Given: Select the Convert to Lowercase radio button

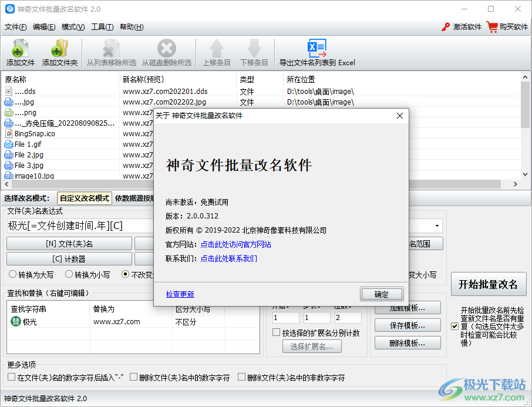Looking at the screenshot, I should click(x=69, y=274).
